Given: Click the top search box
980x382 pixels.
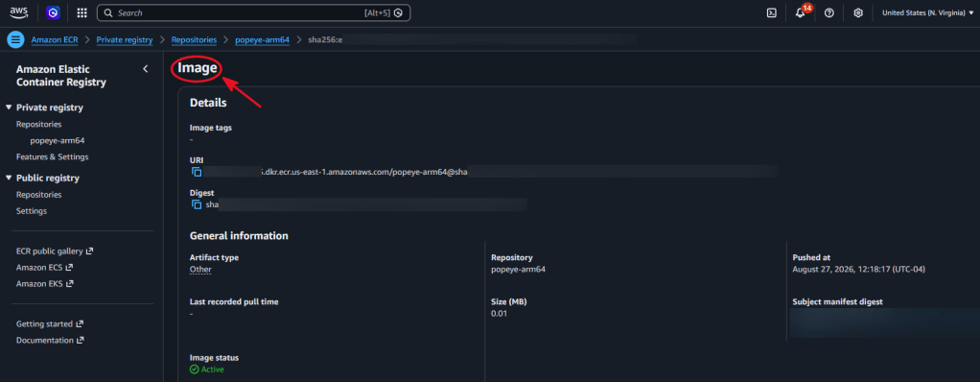Looking at the screenshot, I should point(253,12).
